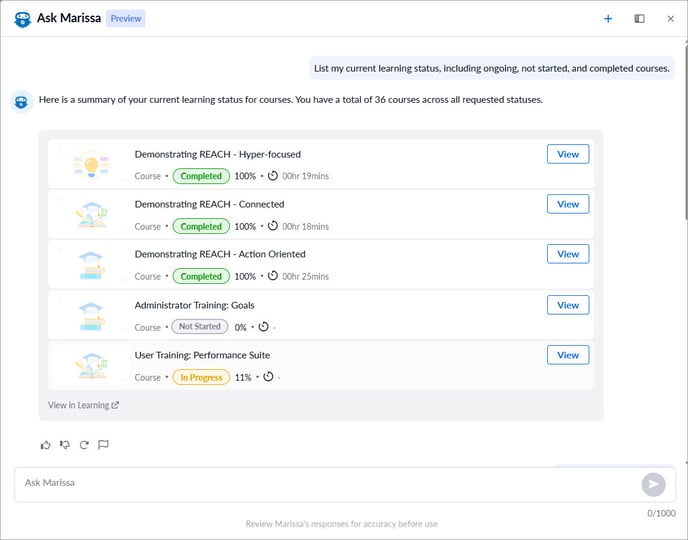
Task: Regenerate the response with the refresh icon
Action: (84, 445)
